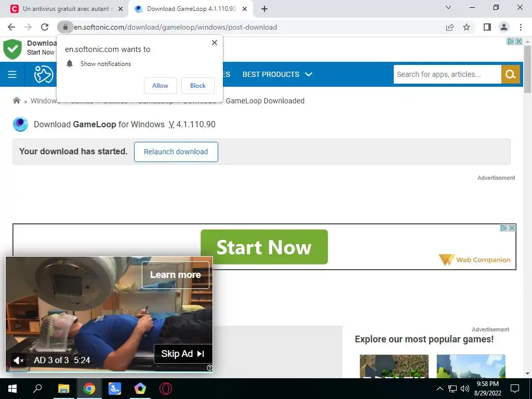Click Learn more on video ad
532x399 pixels.
point(176,275)
